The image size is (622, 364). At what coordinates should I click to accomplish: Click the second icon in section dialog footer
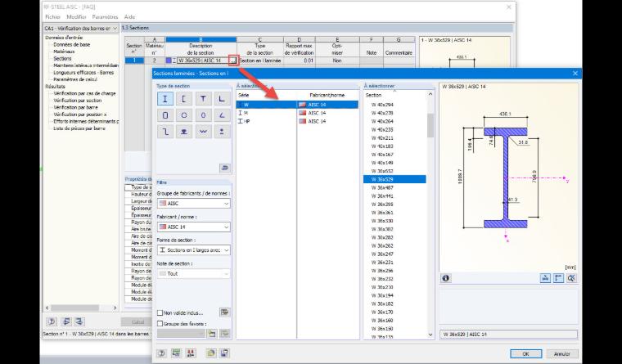click(x=177, y=353)
